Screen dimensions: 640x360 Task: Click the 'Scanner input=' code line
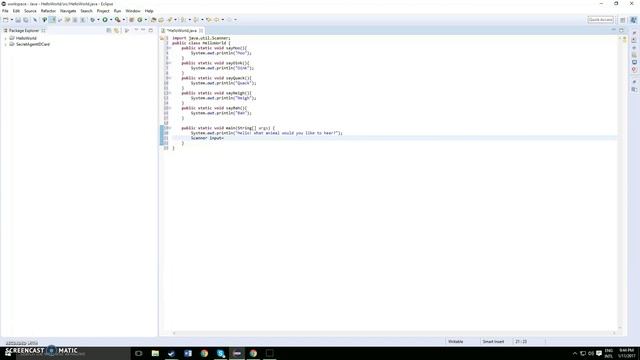pyautogui.click(x=207, y=138)
